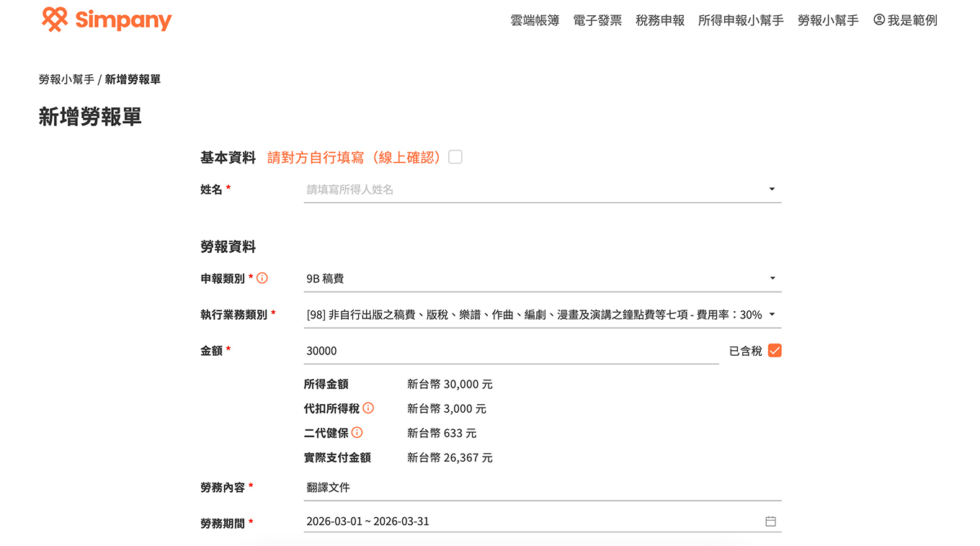Open 所得申報小幫手 from the menu
980x546 pixels.
(x=741, y=20)
